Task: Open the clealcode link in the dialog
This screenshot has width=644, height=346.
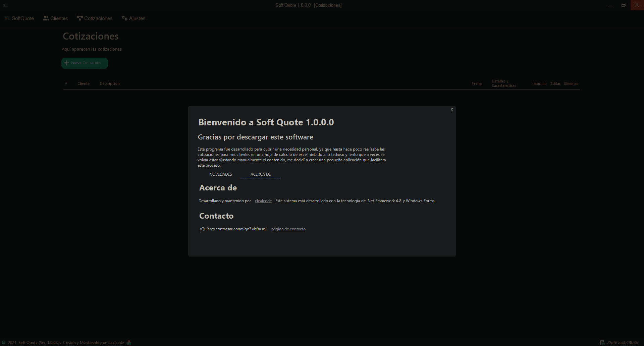Action: coord(263,201)
